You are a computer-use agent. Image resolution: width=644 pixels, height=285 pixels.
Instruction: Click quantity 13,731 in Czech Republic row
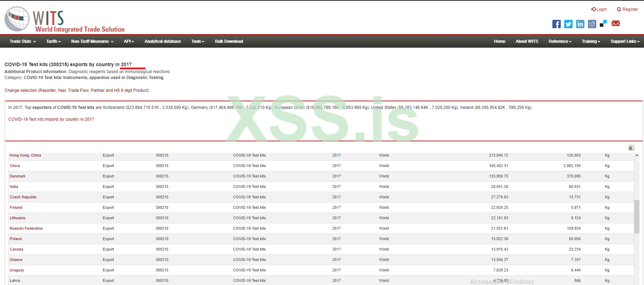tap(575, 197)
